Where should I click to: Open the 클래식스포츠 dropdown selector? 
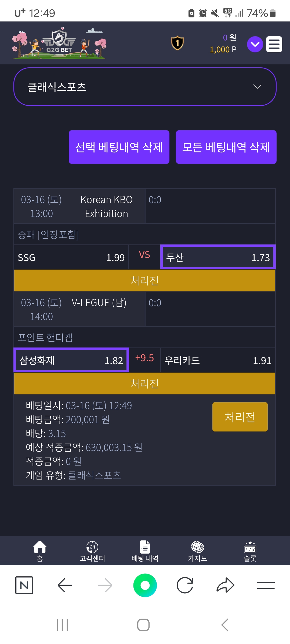coord(145,87)
